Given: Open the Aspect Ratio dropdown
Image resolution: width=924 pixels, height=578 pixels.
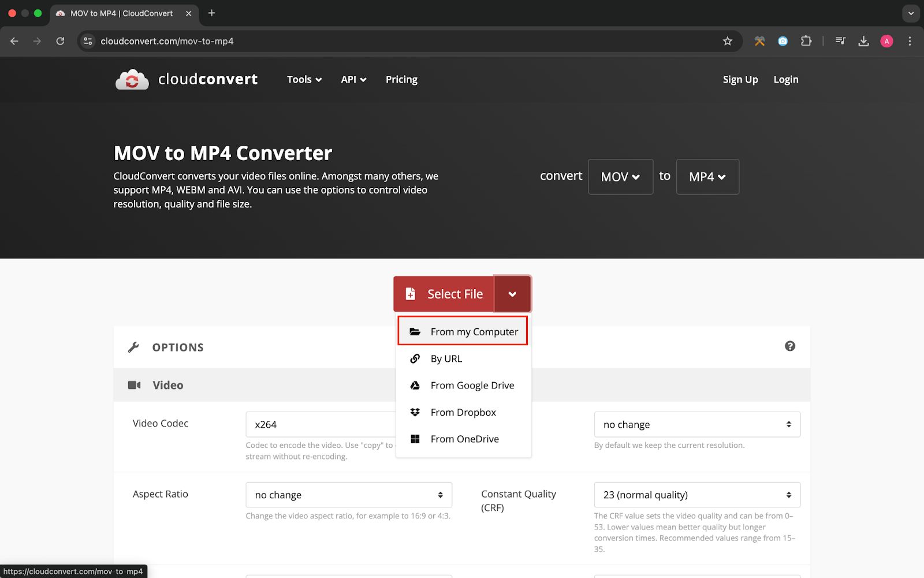Looking at the screenshot, I should 349,495.
